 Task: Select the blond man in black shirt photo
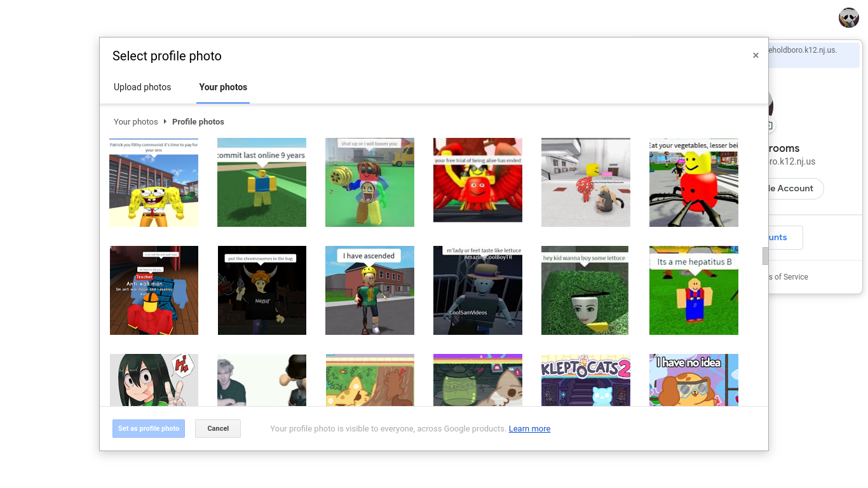tap(262, 380)
